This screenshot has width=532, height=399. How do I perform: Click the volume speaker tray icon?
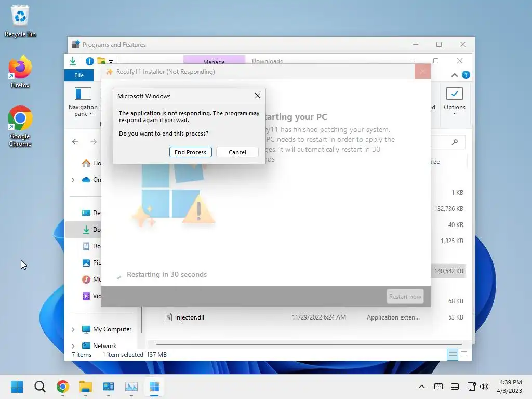pyautogui.click(x=484, y=387)
